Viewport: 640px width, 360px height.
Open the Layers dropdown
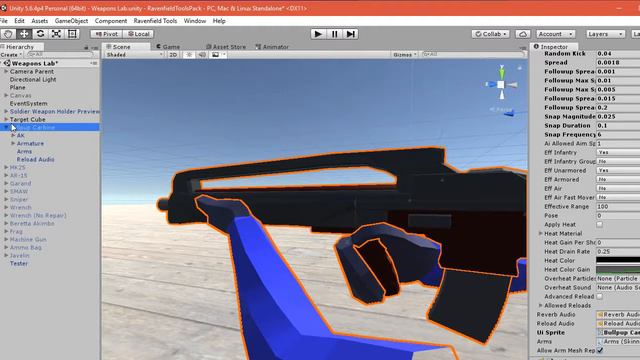605,34
